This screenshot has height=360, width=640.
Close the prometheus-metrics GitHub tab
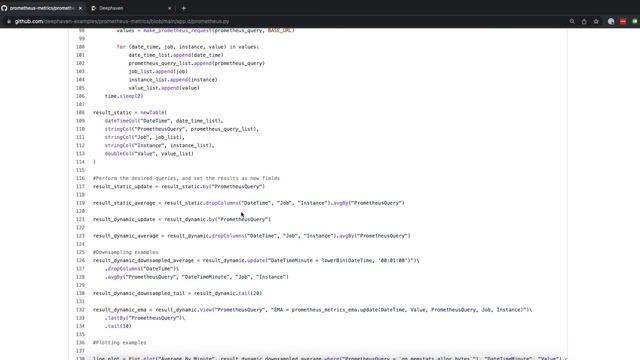(80, 8)
